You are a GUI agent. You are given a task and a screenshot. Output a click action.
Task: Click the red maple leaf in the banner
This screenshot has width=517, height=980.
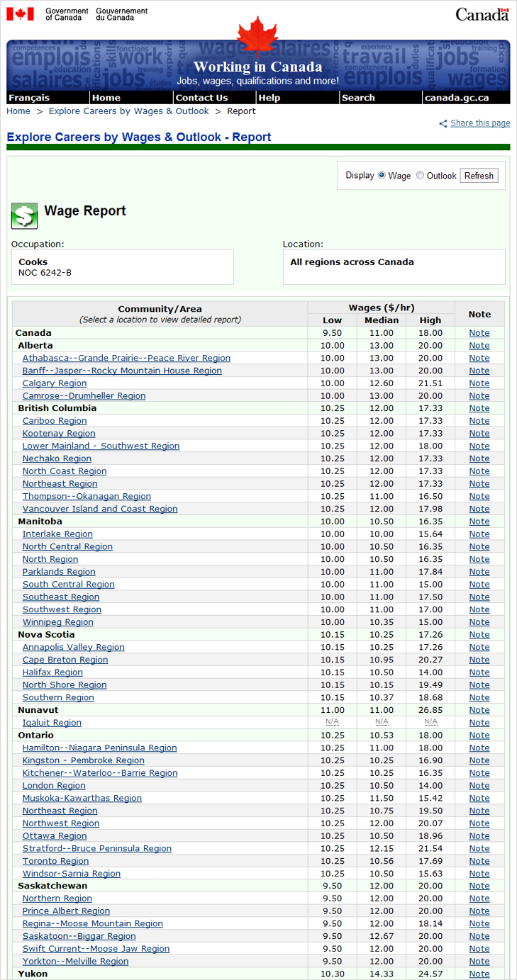click(257, 38)
